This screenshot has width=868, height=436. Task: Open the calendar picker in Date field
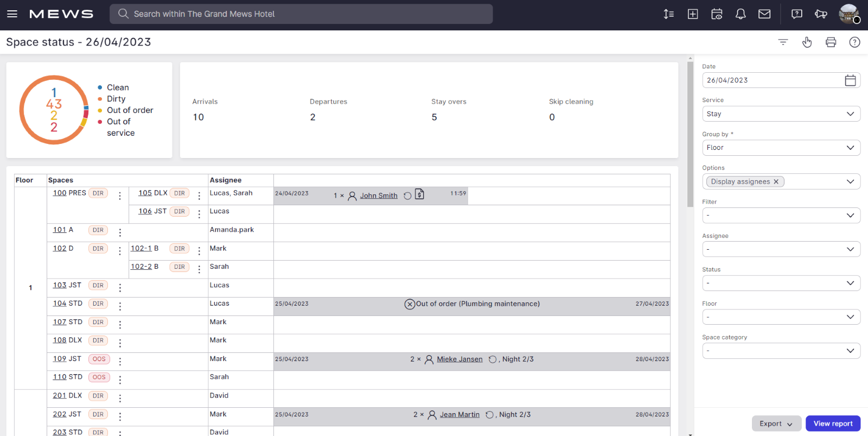click(850, 80)
